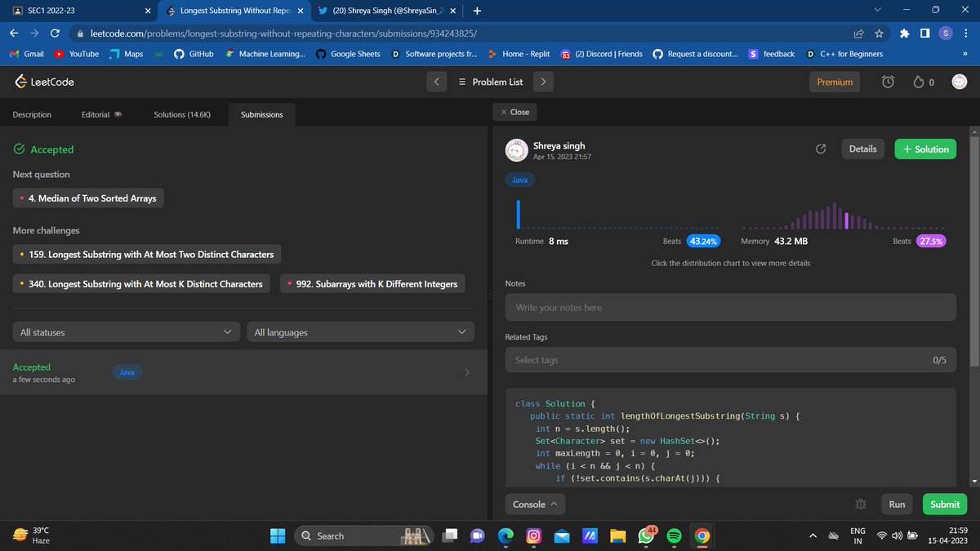The width and height of the screenshot is (980, 551).
Task: Open Microsoft Edge from the taskbar
Action: pyautogui.click(x=506, y=535)
